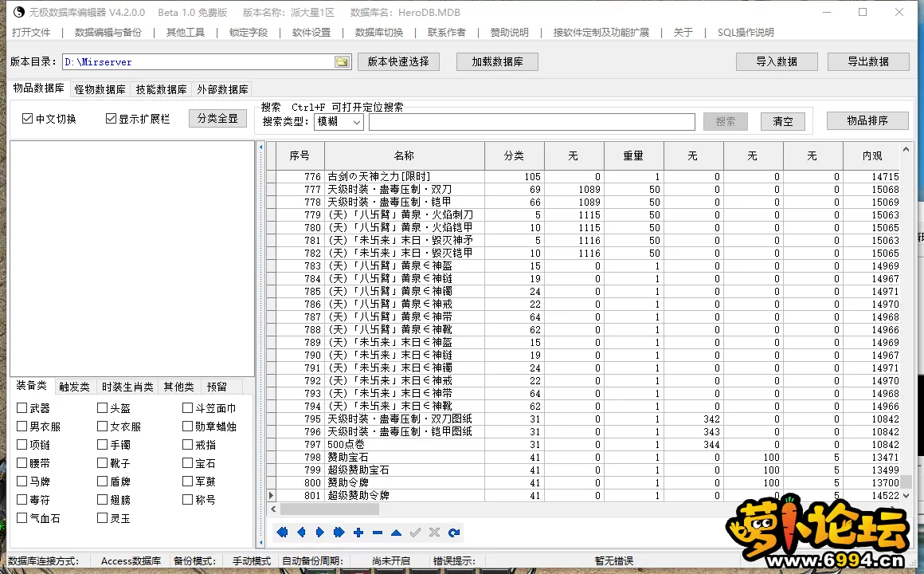This screenshot has height=574, width=924.
Task: Focus the search text input field
Action: click(x=531, y=121)
